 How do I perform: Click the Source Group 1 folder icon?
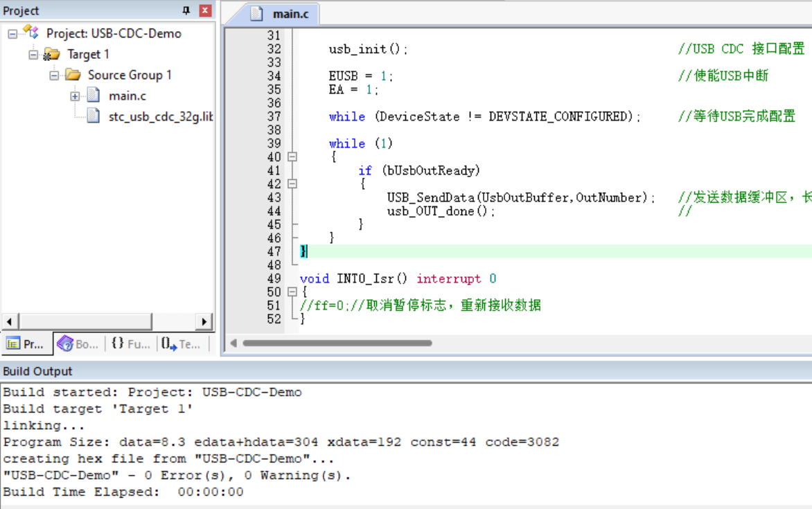[73, 75]
